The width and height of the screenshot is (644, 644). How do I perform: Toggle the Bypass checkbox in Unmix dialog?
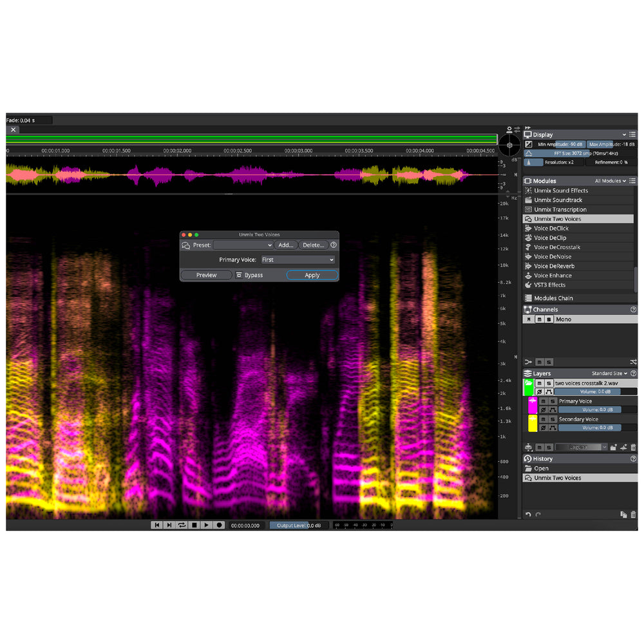coord(239,275)
